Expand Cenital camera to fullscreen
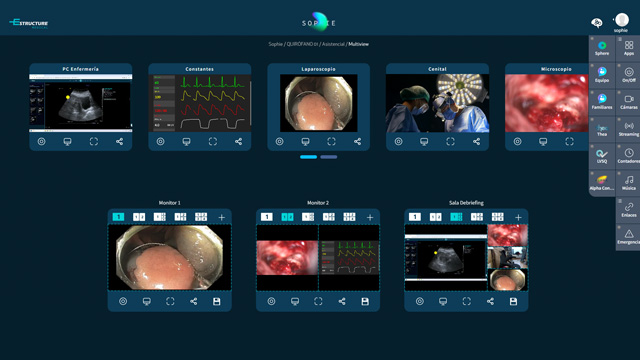640x360 pixels. pos(450,142)
